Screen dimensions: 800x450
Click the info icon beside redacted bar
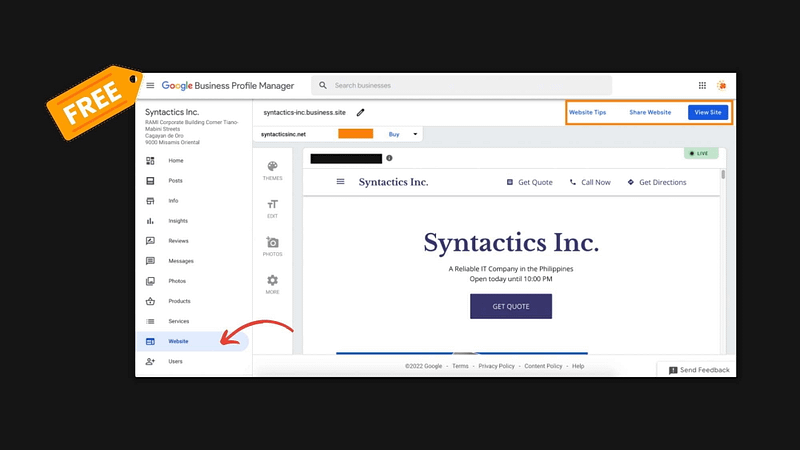(x=389, y=158)
